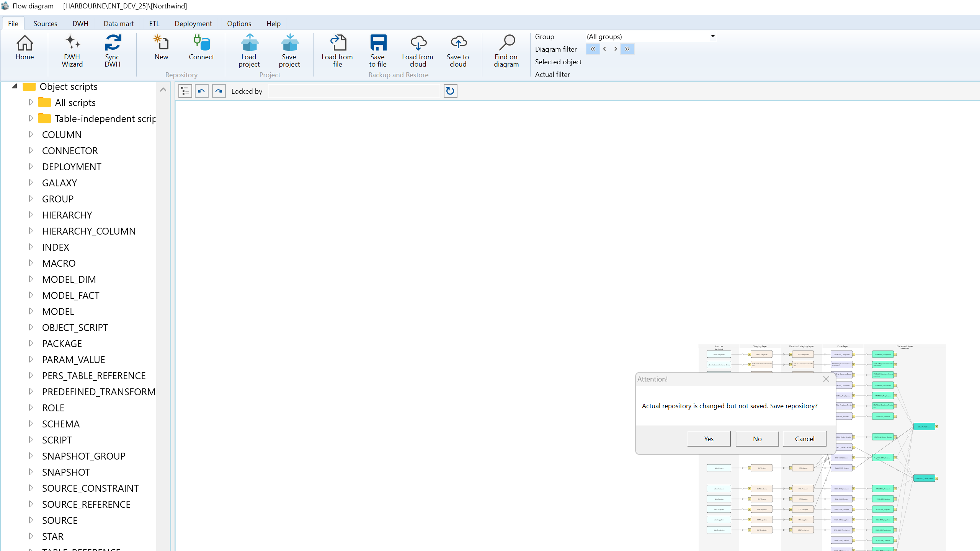Click Yes to save repository
Viewport: 980px width, 551px height.
(709, 439)
